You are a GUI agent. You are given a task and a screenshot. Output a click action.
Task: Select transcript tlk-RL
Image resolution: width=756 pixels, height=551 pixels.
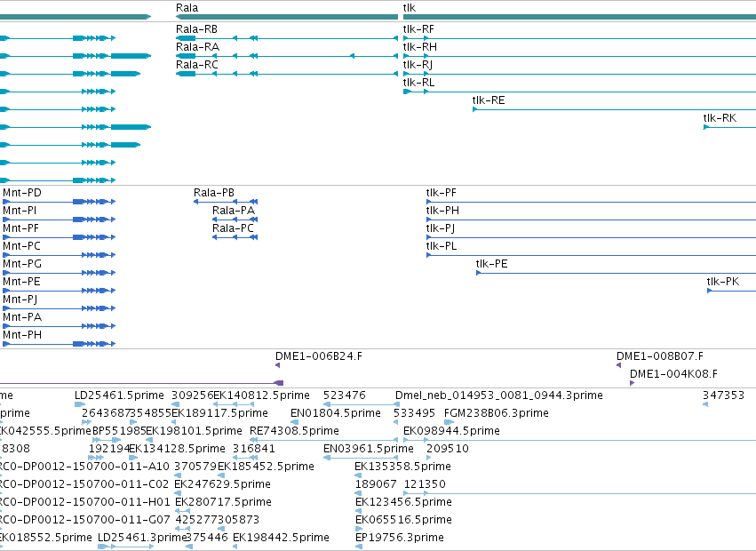(418, 83)
